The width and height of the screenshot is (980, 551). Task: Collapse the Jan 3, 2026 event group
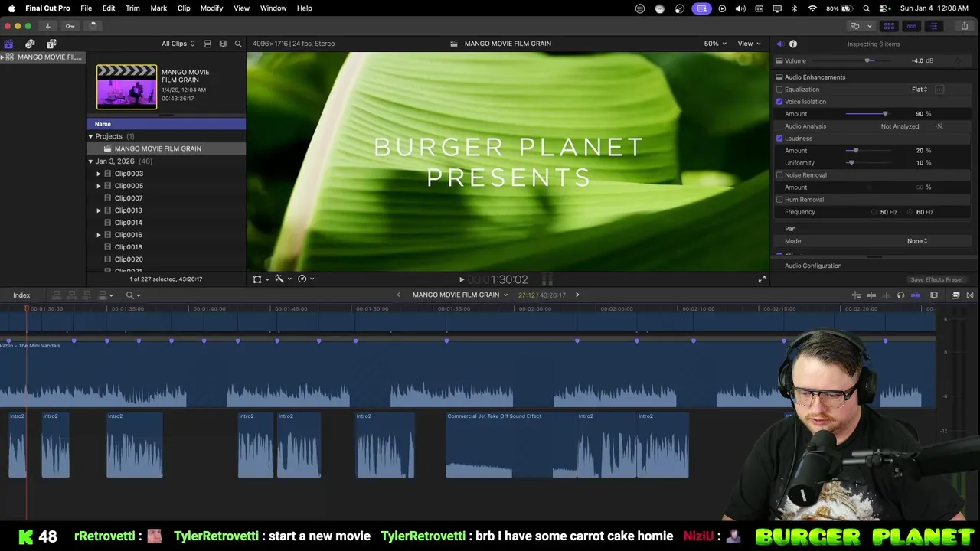90,161
